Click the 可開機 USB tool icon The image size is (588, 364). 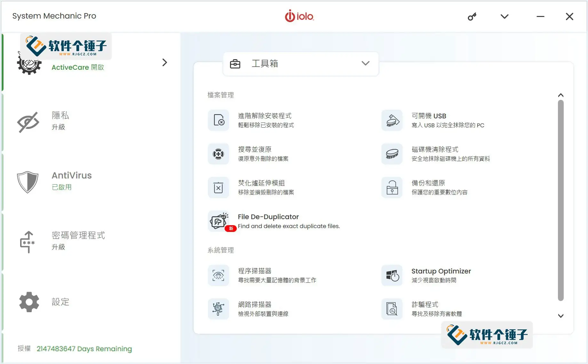coord(392,121)
